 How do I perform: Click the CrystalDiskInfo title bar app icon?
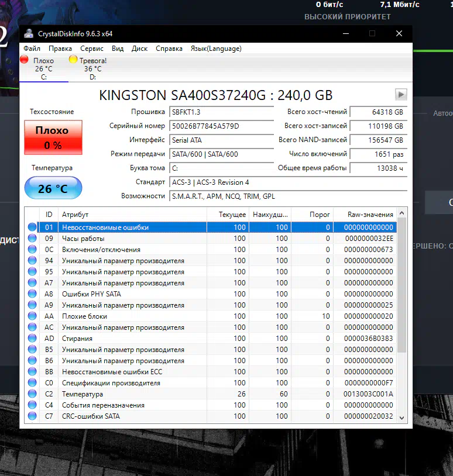tap(29, 33)
